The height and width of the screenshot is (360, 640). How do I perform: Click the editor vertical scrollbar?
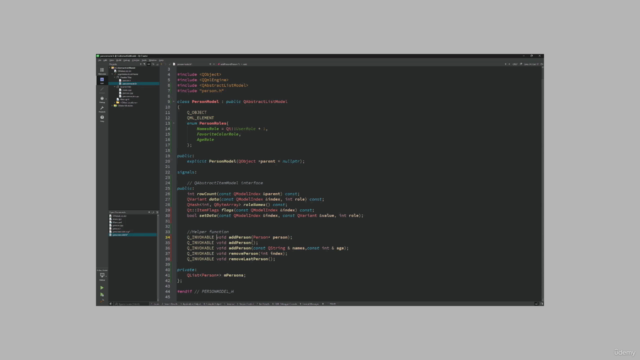542,184
